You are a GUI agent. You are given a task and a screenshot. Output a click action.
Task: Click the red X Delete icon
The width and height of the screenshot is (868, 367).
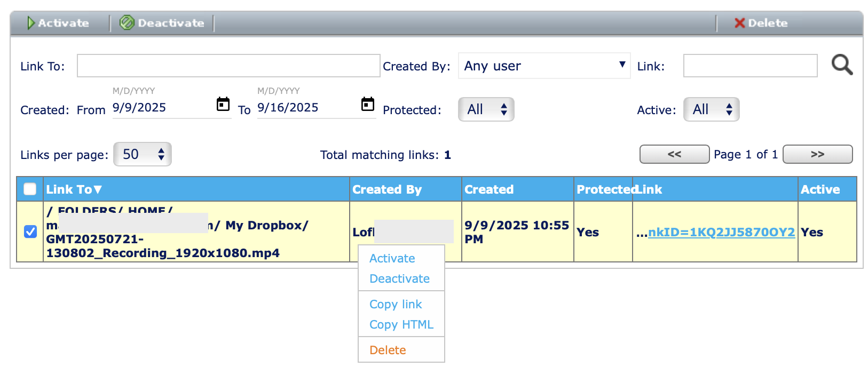pyautogui.click(x=739, y=23)
